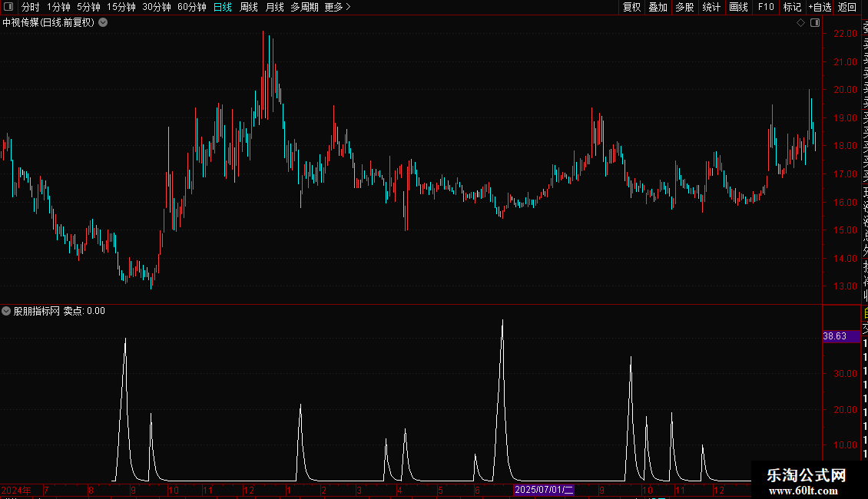Click the 中视传媒(日线.前复权) title text
Screen dimensions: 868x499
tap(48, 23)
